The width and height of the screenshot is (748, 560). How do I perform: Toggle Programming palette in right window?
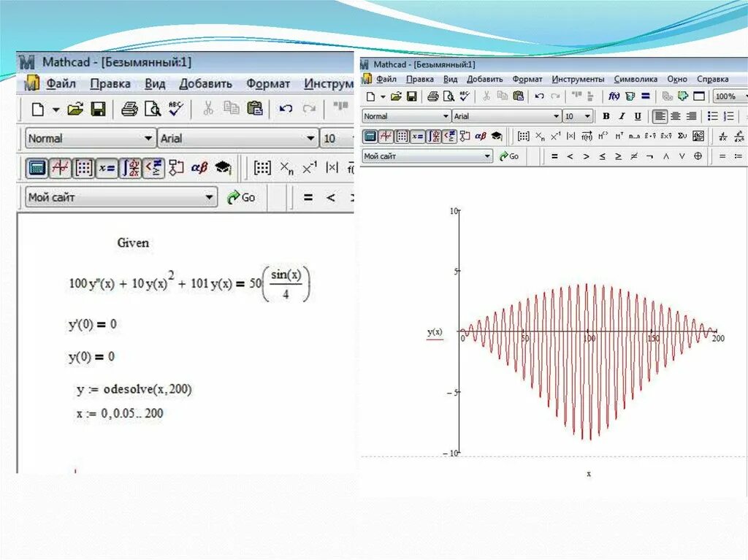coord(464,137)
